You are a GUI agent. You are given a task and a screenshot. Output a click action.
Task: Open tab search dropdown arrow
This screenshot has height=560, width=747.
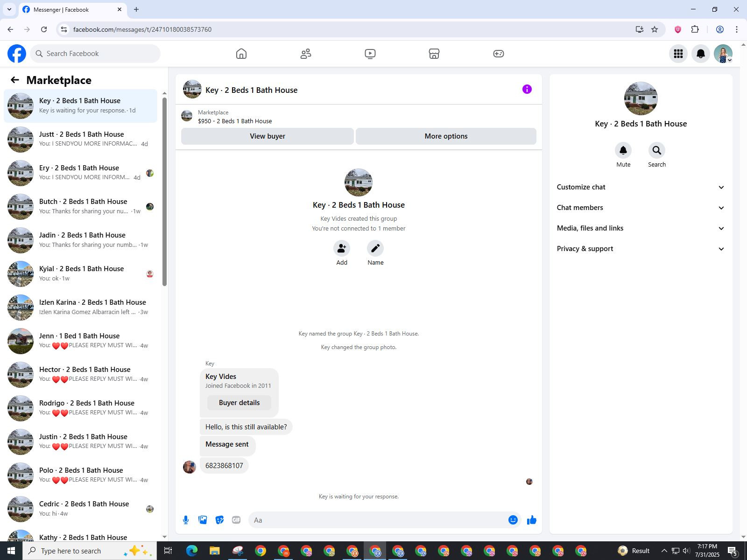(9, 9)
